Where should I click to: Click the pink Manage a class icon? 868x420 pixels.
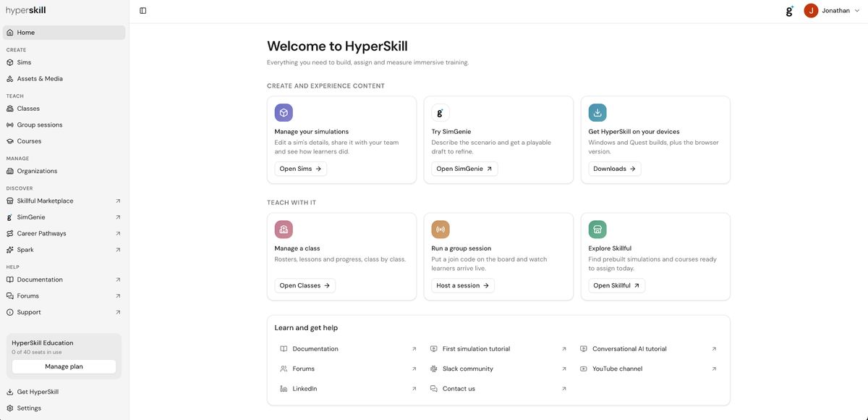click(x=284, y=230)
